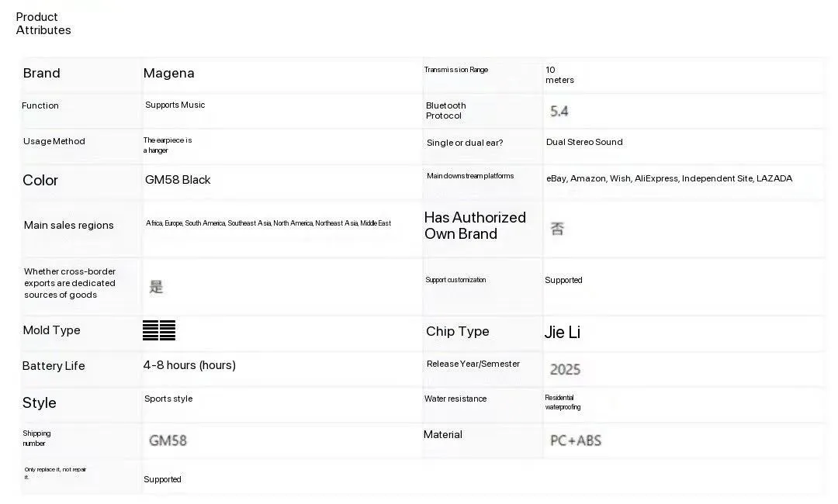Click the GM58 shipping number value
Screen dimensions: 838x504
pos(168,440)
